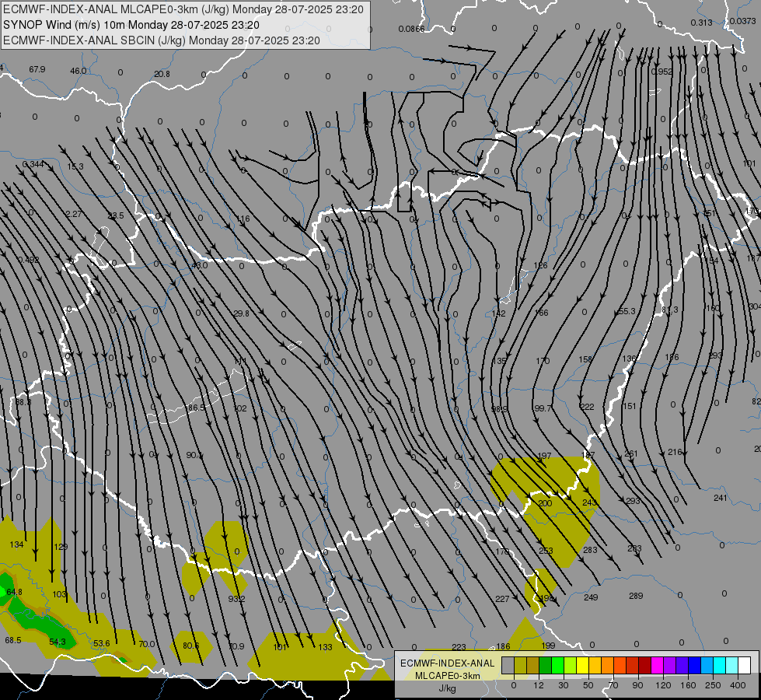Click the legend label ECMWF-INDEX-ANAL

447,663
